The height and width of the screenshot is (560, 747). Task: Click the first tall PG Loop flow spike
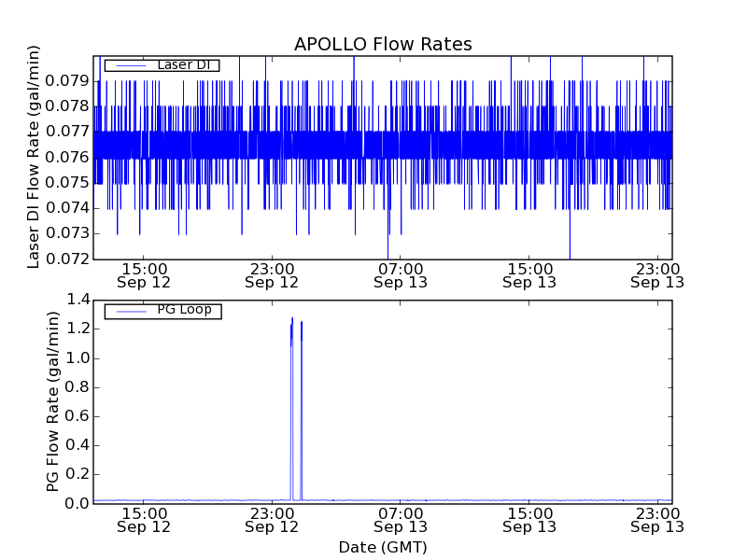291,410
